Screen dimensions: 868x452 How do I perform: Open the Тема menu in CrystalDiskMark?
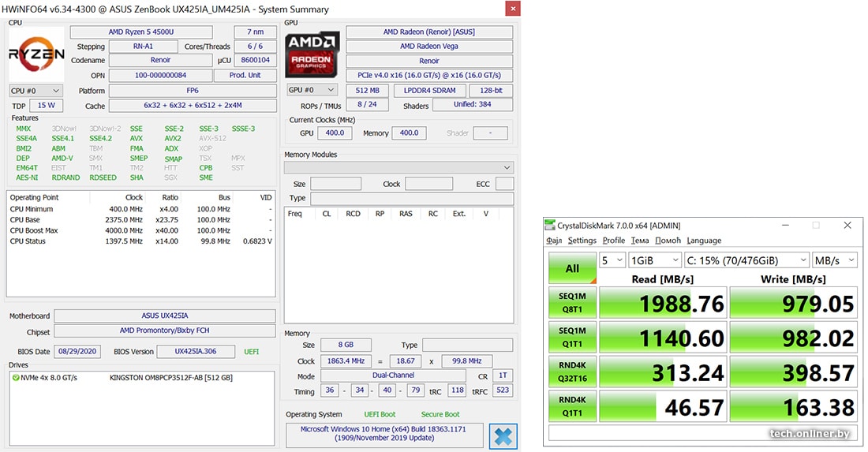pyautogui.click(x=639, y=241)
